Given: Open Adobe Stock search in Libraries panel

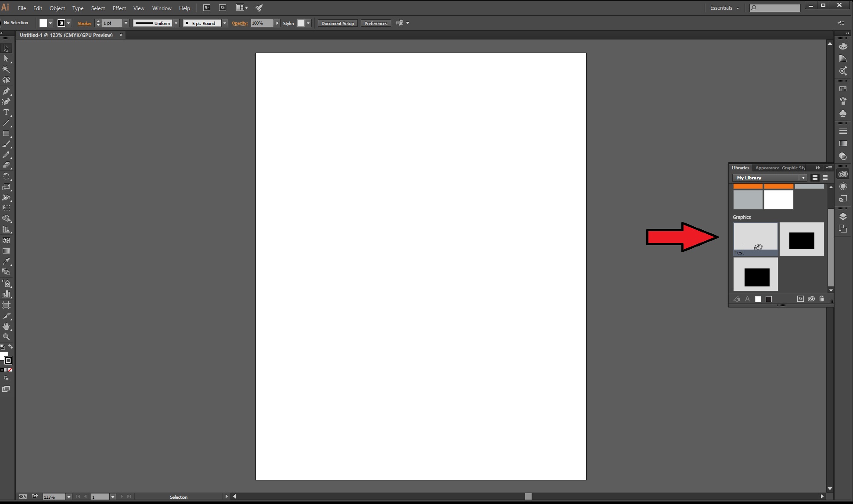Looking at the screenshot, I should point(801,299).
